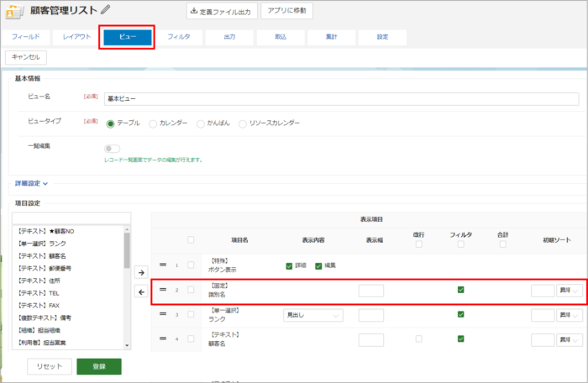Screen dimensions: 588x383
Task: Click the green 登録 button
Action: [99, 366]
